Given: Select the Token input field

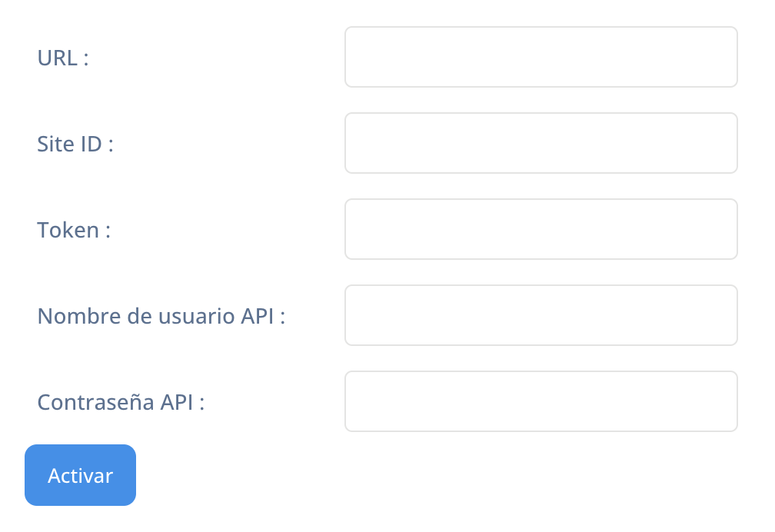Looking at the screenshot, I should click(x=541, y=229).
